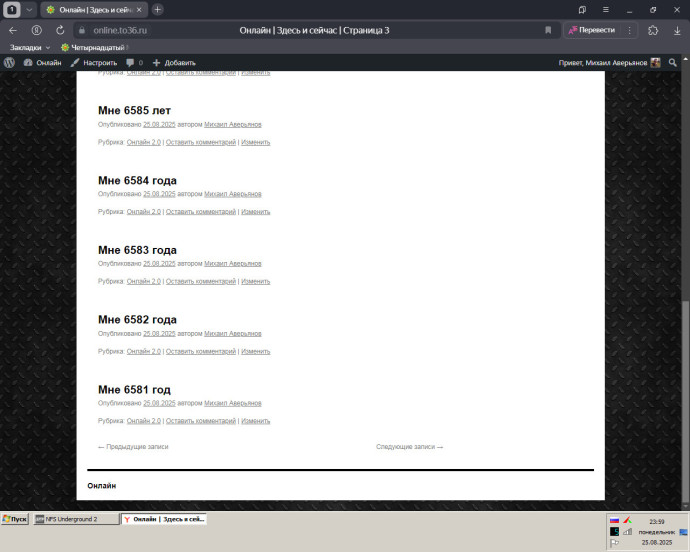690x552 pixels.
Task: Close the Онлайн browser tab
Action: 139,10
